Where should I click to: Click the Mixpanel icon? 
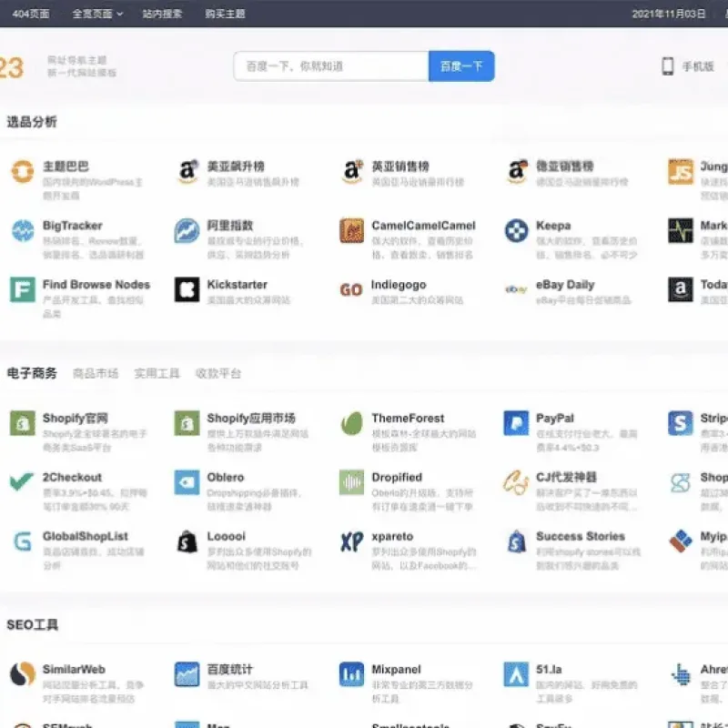coord(352,674)
